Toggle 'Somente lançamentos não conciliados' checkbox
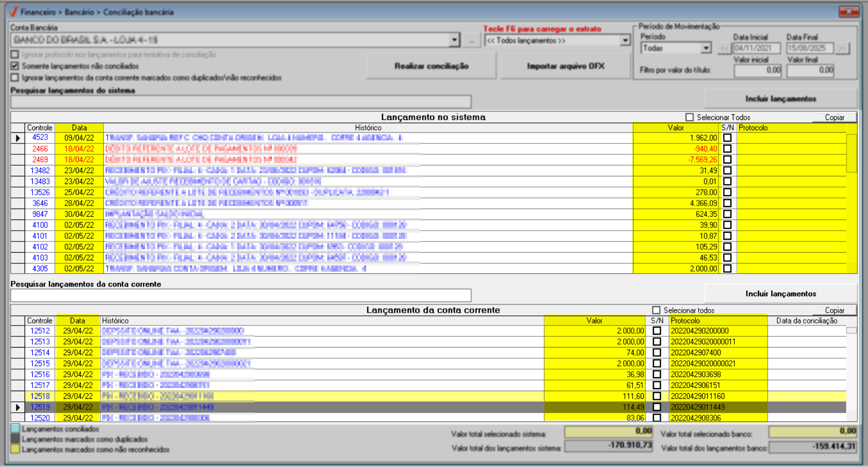 [x=15, y=66]
